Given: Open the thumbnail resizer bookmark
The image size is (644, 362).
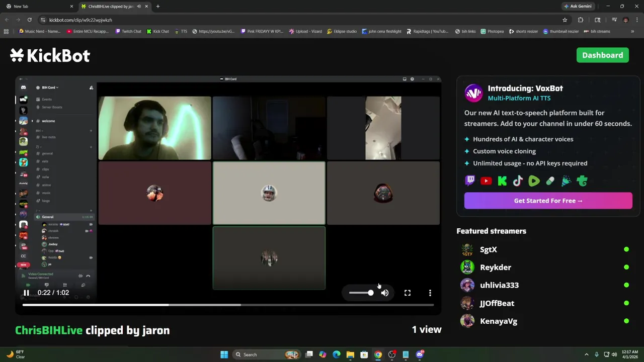Looking at the screenshot, I should (x=560, y=31).
